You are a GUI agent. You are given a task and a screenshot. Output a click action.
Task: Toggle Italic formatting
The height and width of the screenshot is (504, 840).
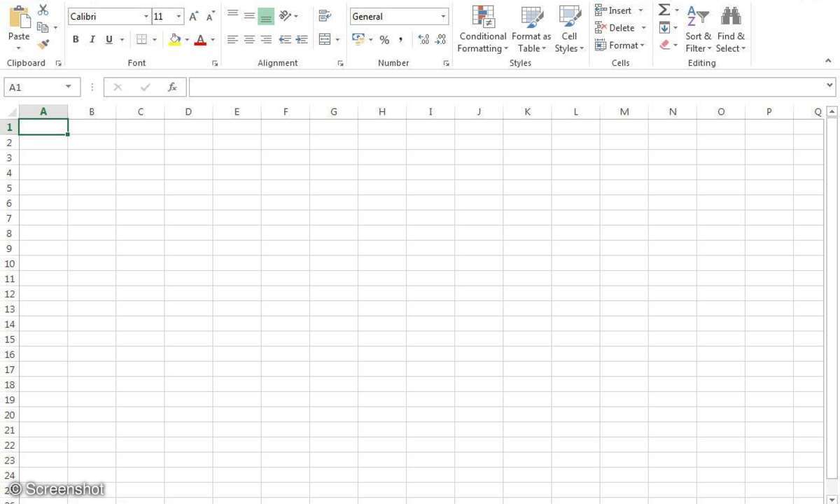click(92, 40)
